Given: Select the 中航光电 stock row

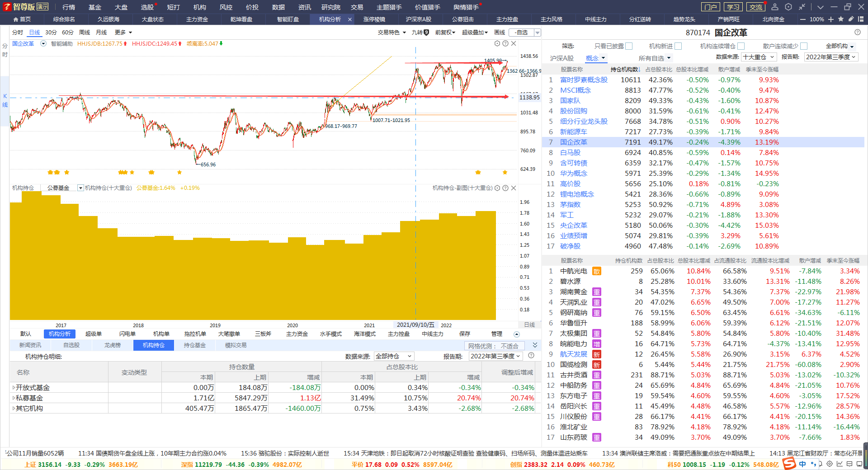Looking at the screenshot, I should (703, 271).
